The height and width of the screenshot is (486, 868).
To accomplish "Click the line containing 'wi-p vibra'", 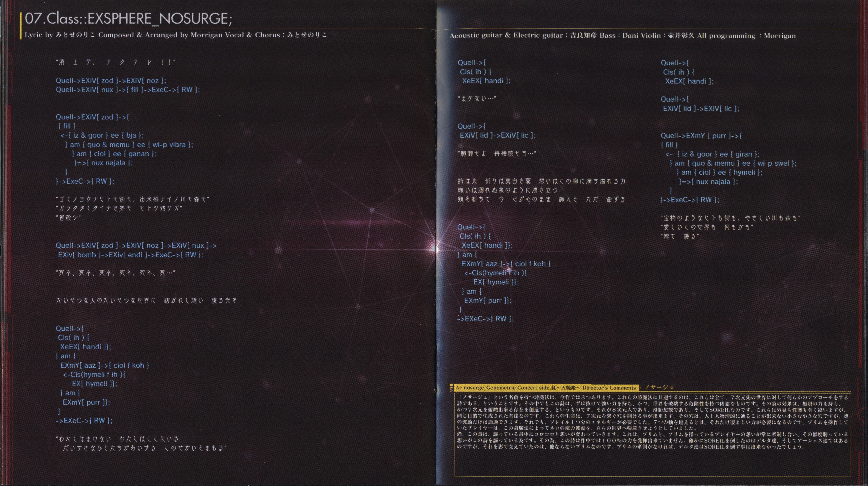I will (129, 145).
